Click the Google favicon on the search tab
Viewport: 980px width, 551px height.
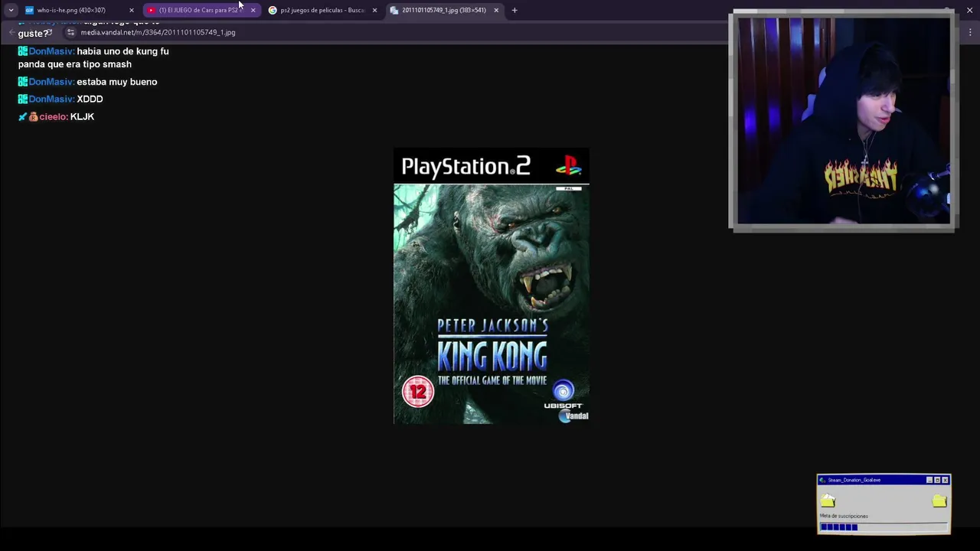(x=273, y=10)
